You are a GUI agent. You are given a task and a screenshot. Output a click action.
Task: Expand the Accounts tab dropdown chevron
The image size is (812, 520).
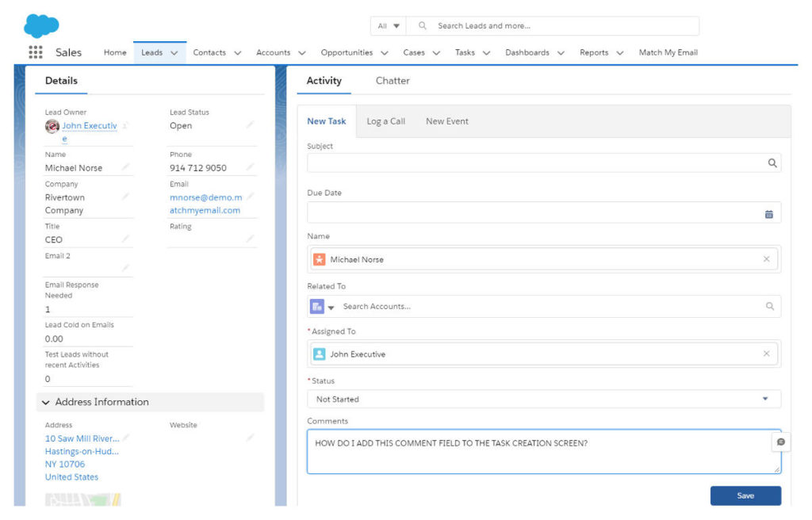tap(302, 53)
